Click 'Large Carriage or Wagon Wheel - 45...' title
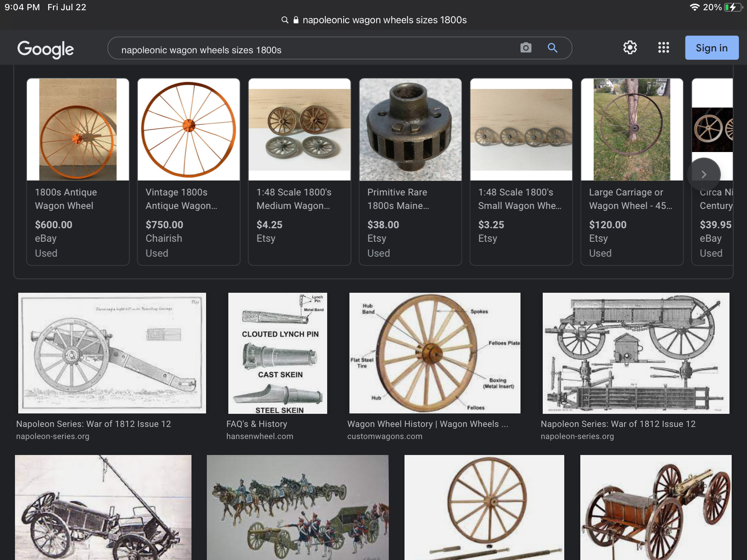Image resolution: width=747 pixels, height=560 pixels. (631, 199)
